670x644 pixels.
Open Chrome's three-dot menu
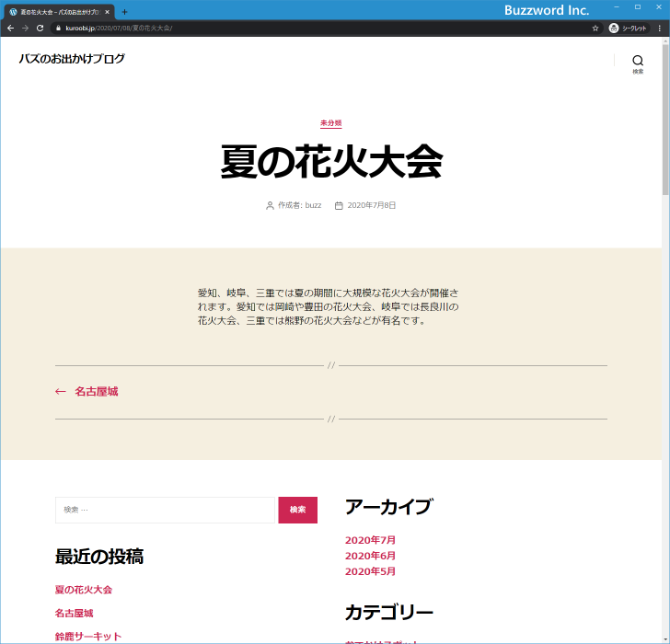tap(659, 29)
